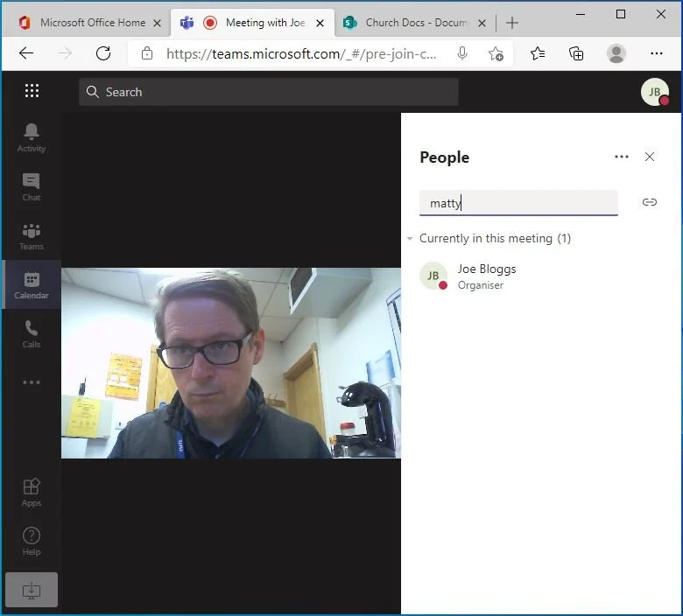This screenshot has width=683, height=616.
Task: Switch to the Meeting with Joe tab
Action: coord(252,23)
